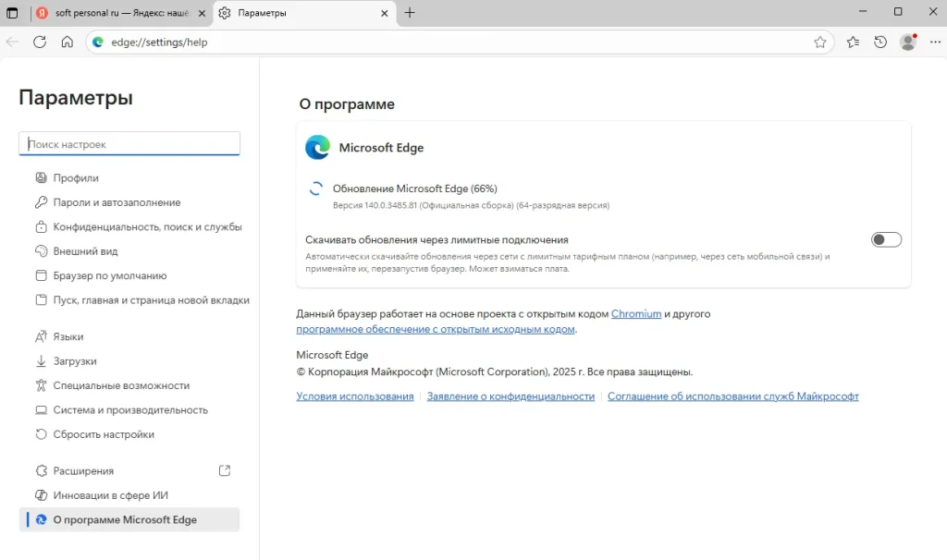The image size is (947, 560).
Task: Open Settings and more three-dot menu
Action: (934, 42)
